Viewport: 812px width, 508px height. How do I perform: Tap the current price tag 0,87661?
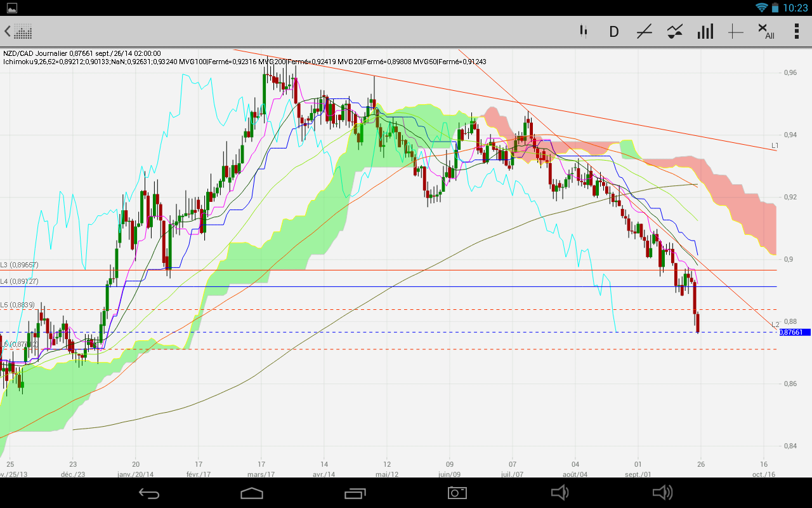[795, 332]
